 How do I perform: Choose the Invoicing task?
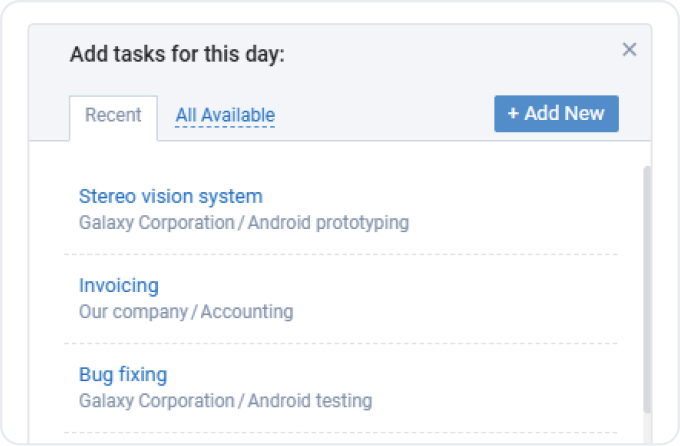pyautogui.click(x=118, y=285)
